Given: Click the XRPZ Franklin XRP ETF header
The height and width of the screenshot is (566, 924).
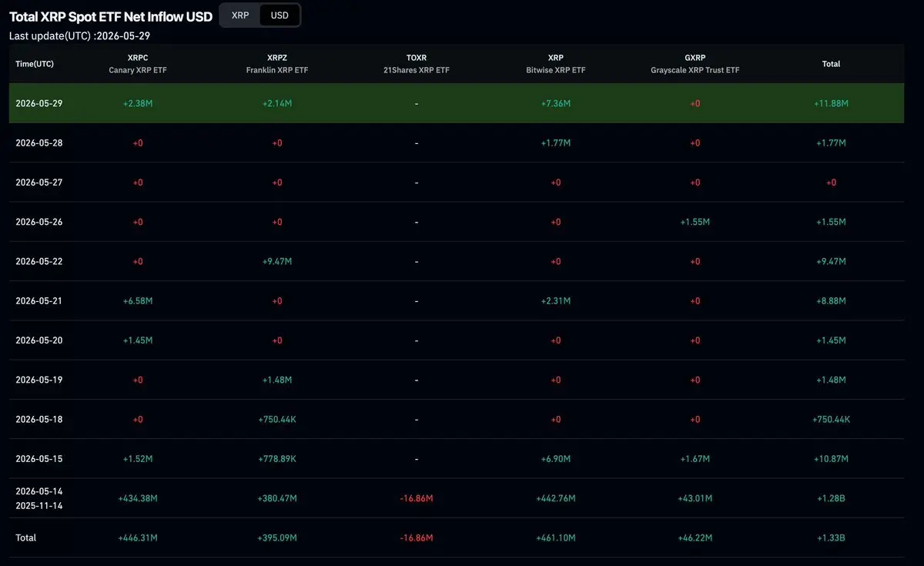Looking at the screenshot, I should 277,64.
